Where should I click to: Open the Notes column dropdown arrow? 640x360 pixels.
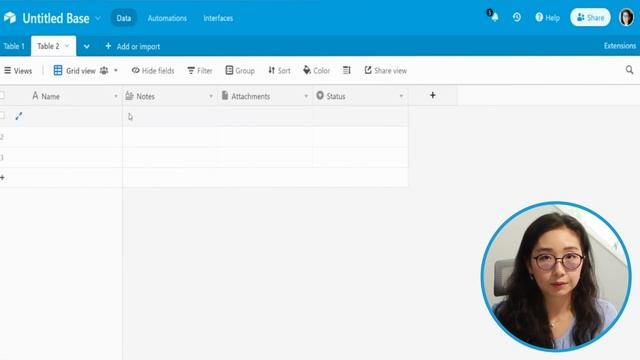point(211,96)
